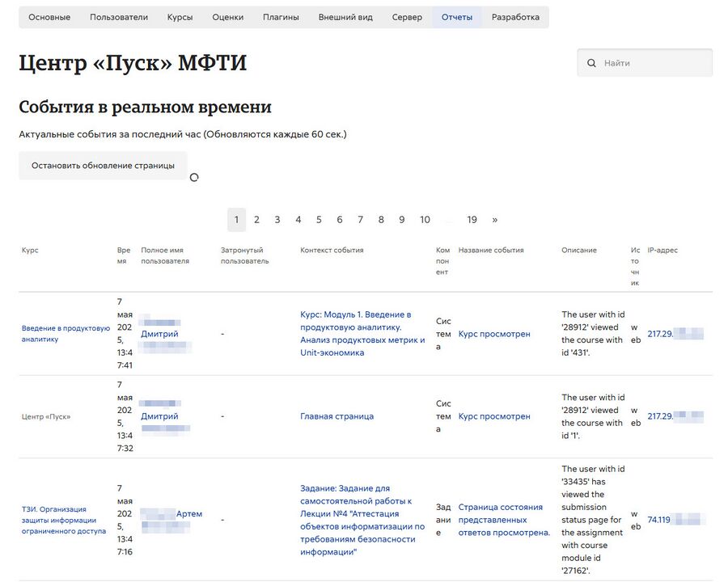This screenshot has height=582, width=728.
Task: Click the Курс column header
Action: [30, 250]
